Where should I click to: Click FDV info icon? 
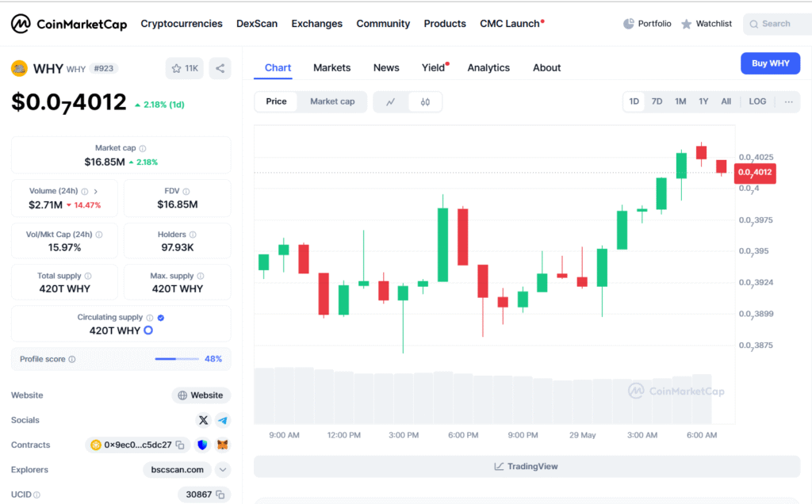click(186, 192)
